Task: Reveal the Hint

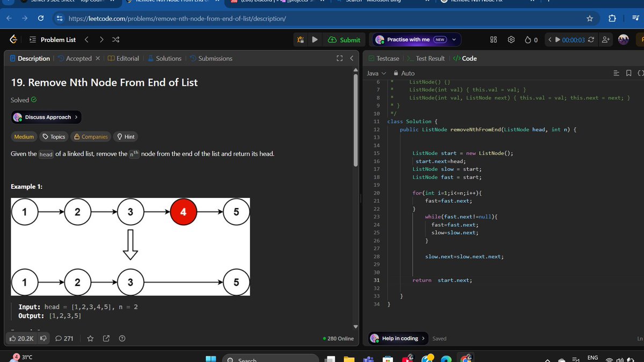Action: coord(126,137)
